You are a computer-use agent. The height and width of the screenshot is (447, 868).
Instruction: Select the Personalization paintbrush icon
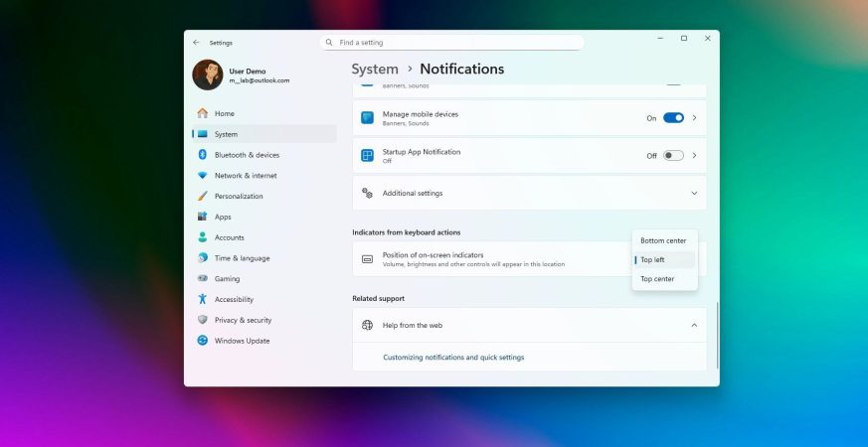coord(202,197)
